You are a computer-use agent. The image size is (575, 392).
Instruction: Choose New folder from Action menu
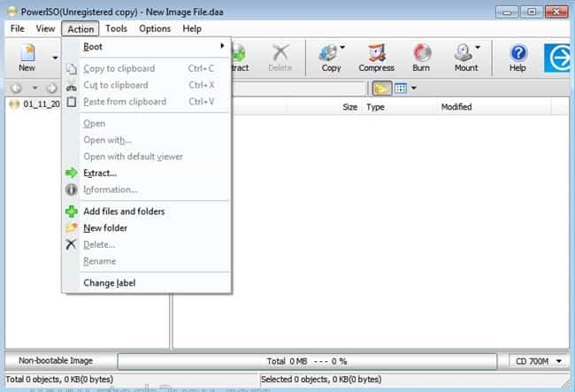[x=147, y=228]
